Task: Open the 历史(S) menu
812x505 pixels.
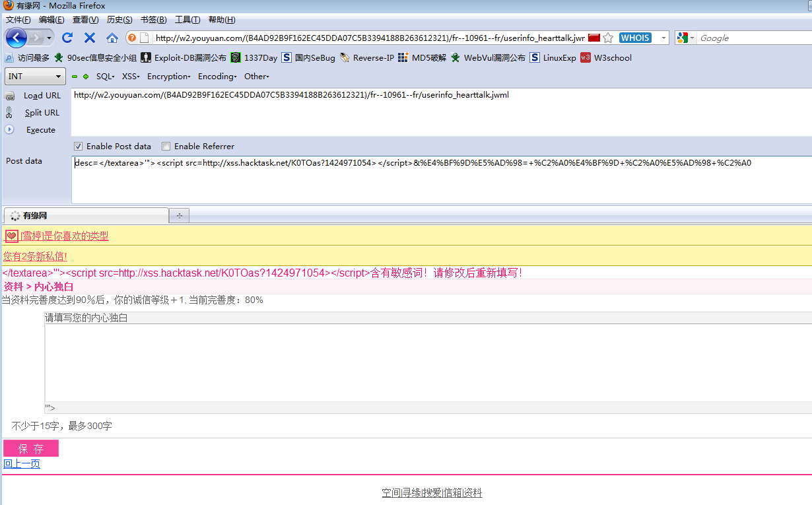Action: click(119, 20)
